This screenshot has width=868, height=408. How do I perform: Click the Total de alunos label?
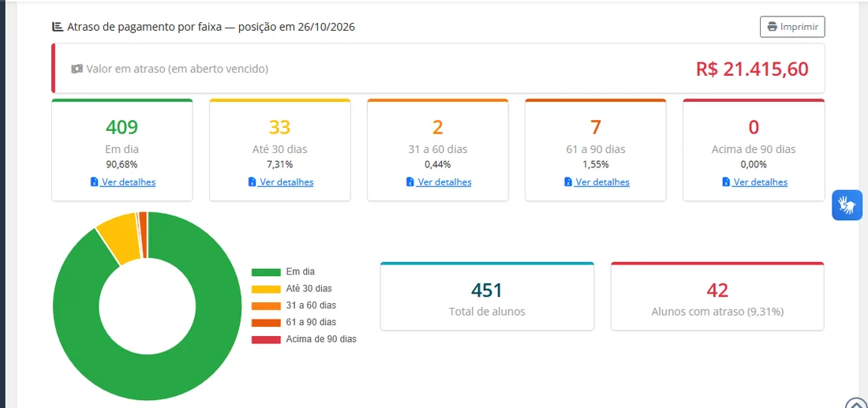tap(487, 312)
